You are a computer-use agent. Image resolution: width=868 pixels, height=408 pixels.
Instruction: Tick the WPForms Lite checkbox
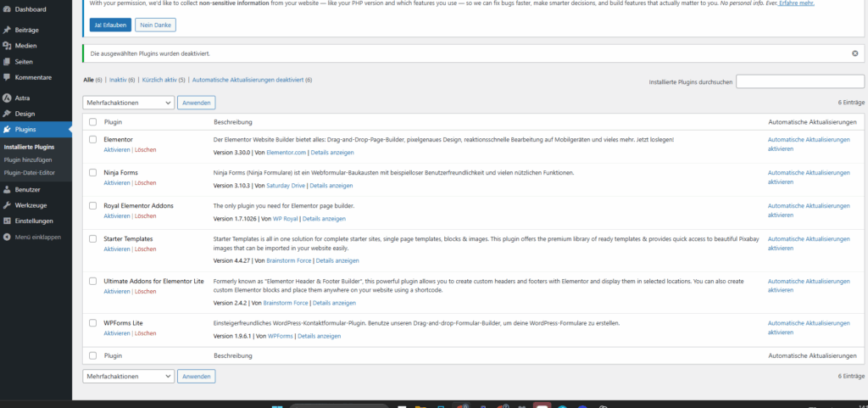[x=93, y=322]
